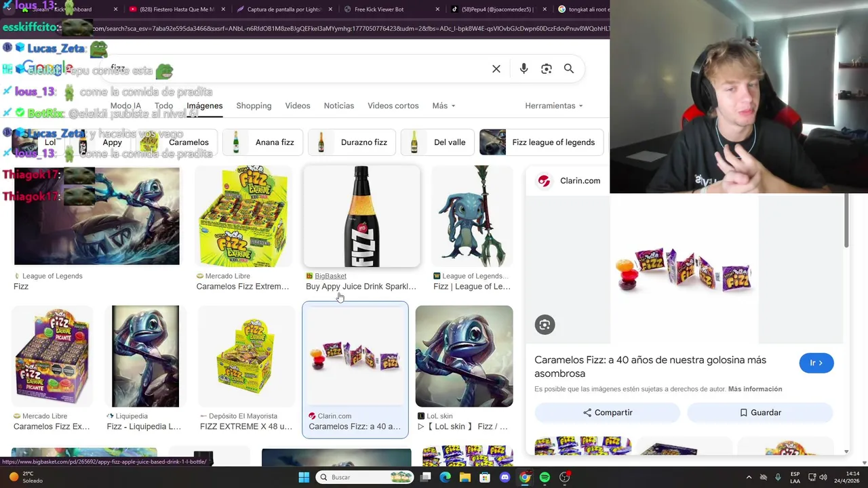The image size is (868, 488).
Task: Click the taskbar Buscar search field
Action: [x=366, y=477]
